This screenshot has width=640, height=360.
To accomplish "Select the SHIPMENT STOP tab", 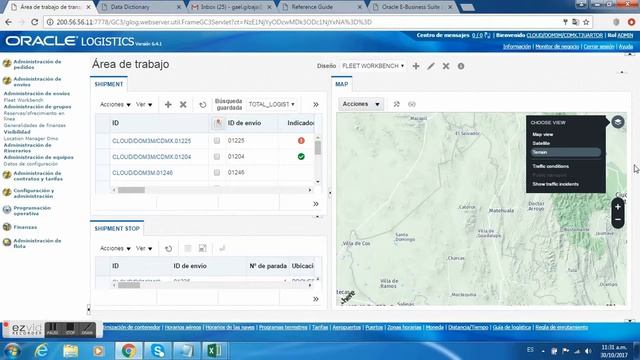I will pos(117,229).
